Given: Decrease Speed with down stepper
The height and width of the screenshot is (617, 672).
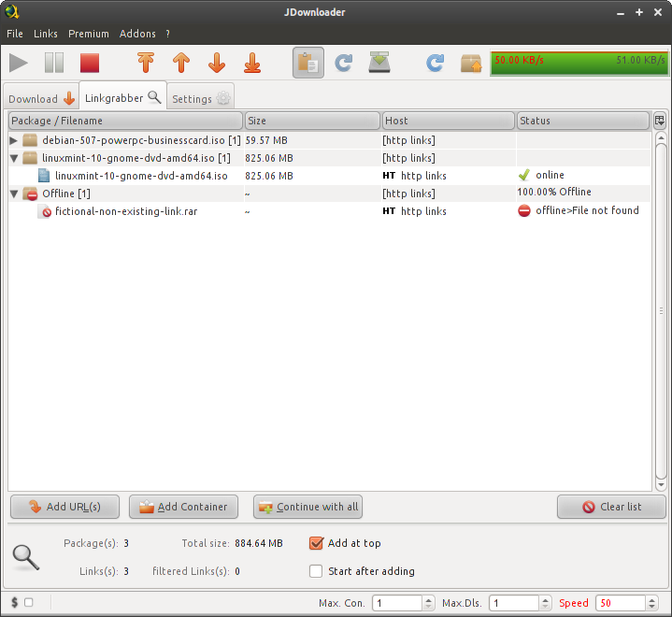Looking at the screenshot, I should [x=651, y=607].
